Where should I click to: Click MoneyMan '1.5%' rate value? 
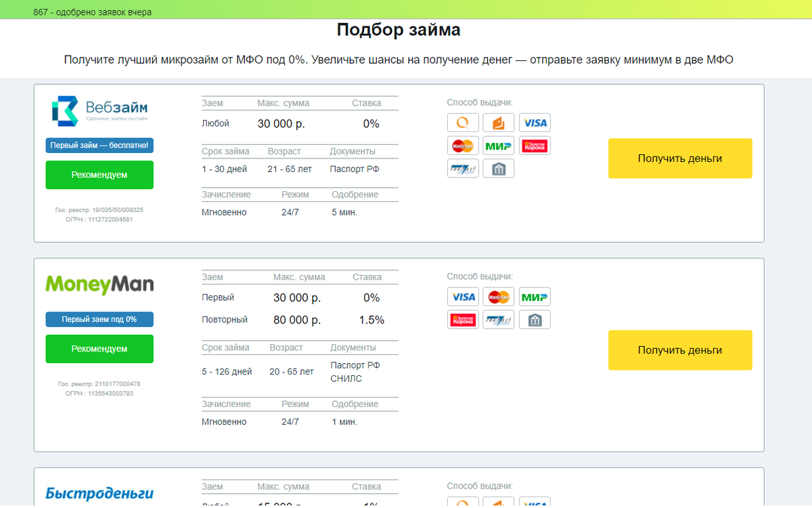(371, 320)
